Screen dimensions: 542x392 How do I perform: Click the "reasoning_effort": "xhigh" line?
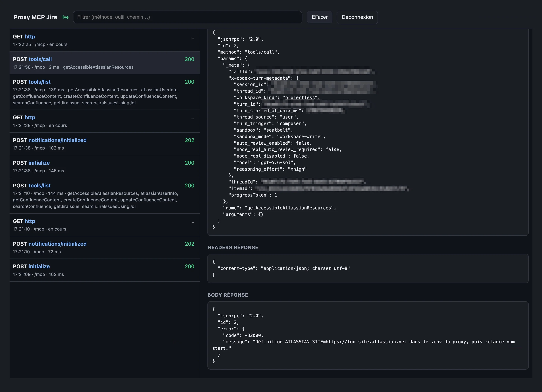(270, 169)
